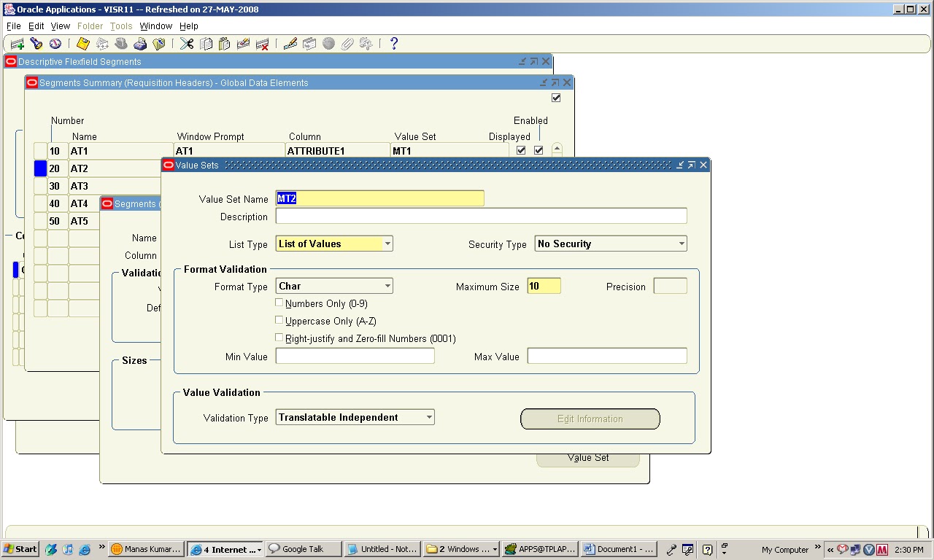Click the Oracle icon in Descriptive Flexfield Segments title

(x=11, y=62)
